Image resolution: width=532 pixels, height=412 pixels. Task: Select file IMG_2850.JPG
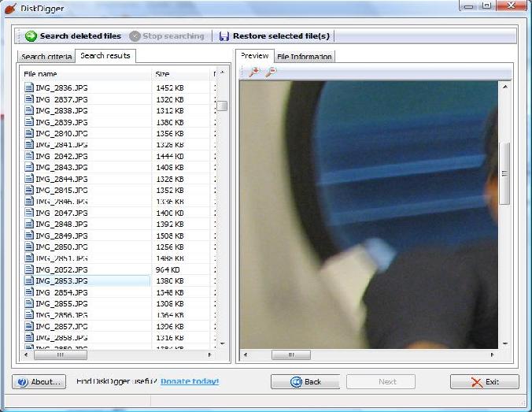61,247
